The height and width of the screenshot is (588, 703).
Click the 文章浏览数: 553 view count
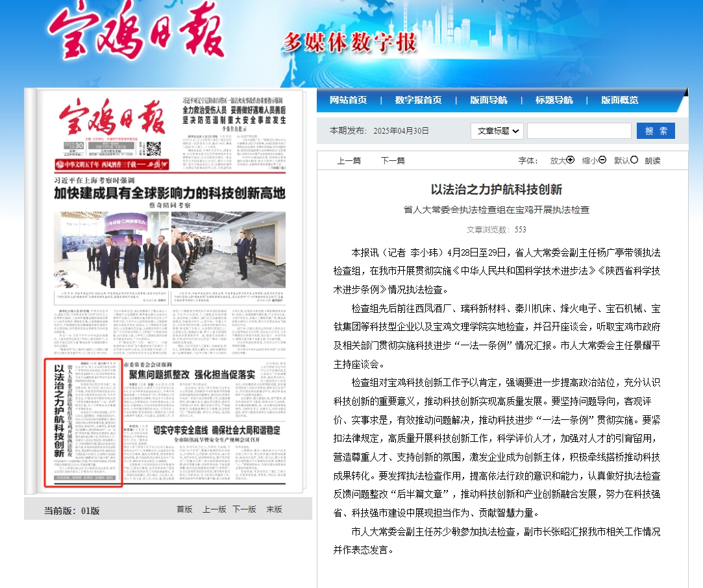click(x=497, y=230)
